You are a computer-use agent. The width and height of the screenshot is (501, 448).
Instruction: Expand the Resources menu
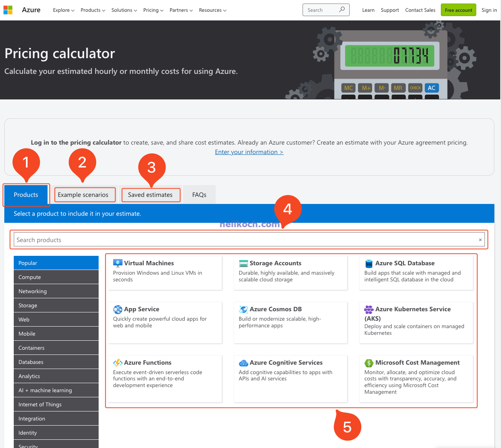pyautogui.click(x=213, y=10)
